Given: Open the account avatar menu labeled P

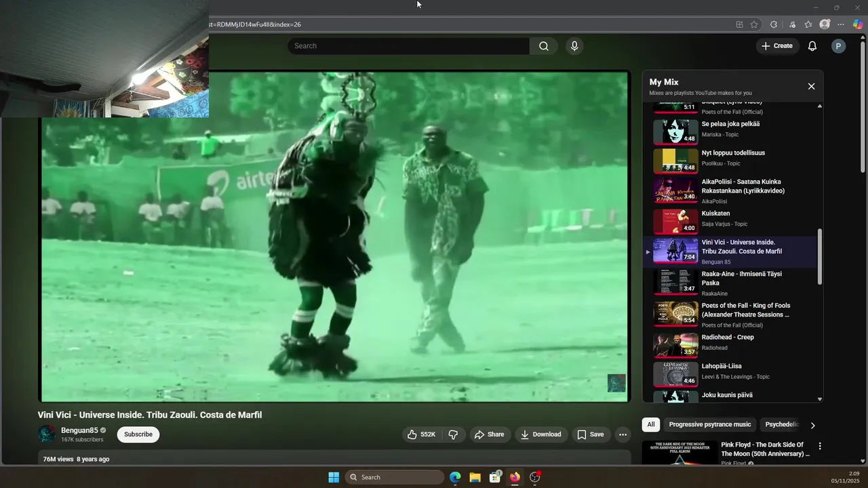Looking at the screenshot, I should click(x=838, y=46).
